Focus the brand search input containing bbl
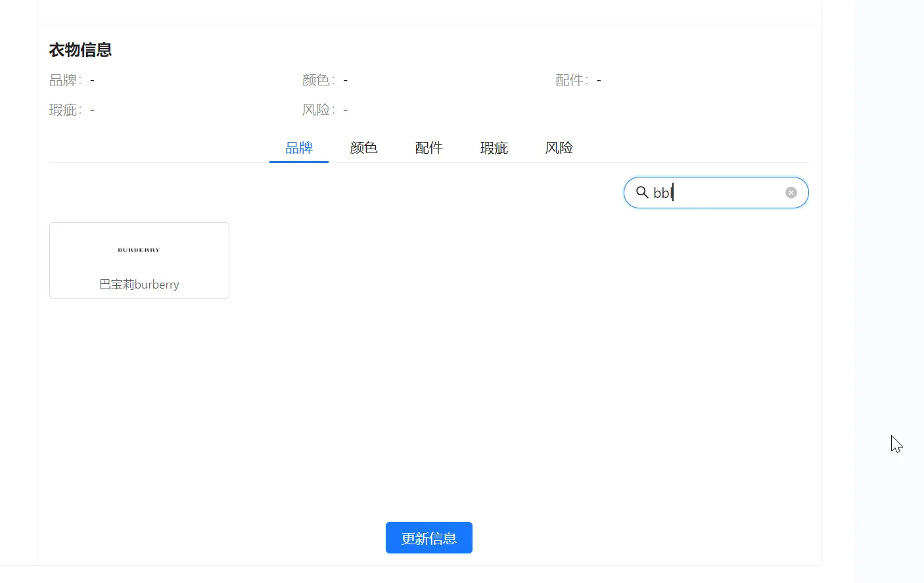 [716, 193]
